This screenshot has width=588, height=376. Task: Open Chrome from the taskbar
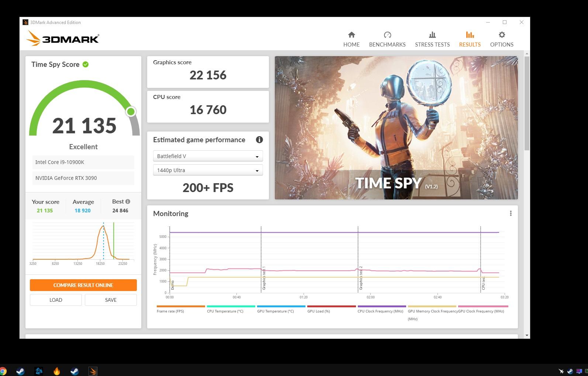click(2, 371)
